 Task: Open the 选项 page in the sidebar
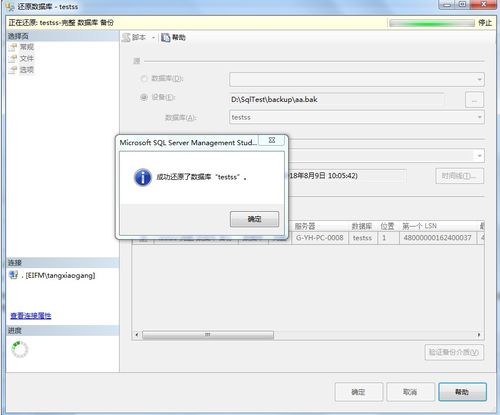(27, 70)
